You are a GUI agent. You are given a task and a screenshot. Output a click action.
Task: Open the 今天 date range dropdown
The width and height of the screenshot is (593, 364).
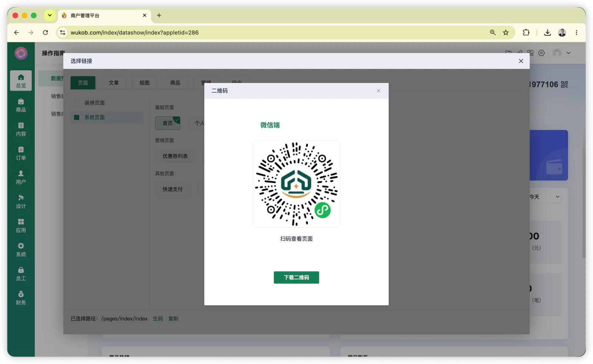(x=545, y=197)
